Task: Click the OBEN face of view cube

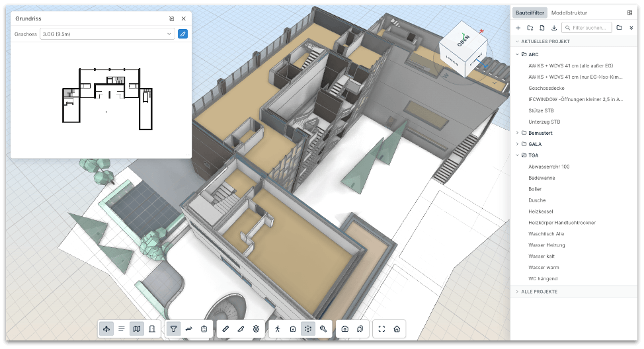Action: coord(463,40)
